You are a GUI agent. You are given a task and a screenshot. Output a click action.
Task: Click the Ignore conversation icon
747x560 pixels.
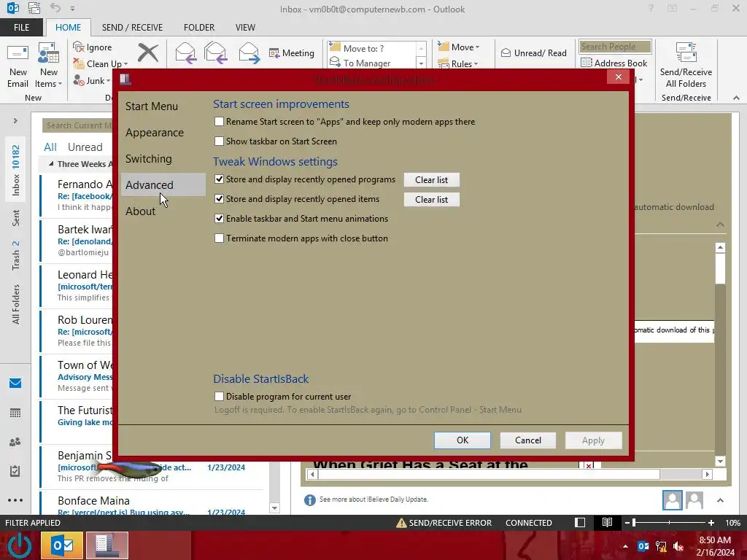79,47
